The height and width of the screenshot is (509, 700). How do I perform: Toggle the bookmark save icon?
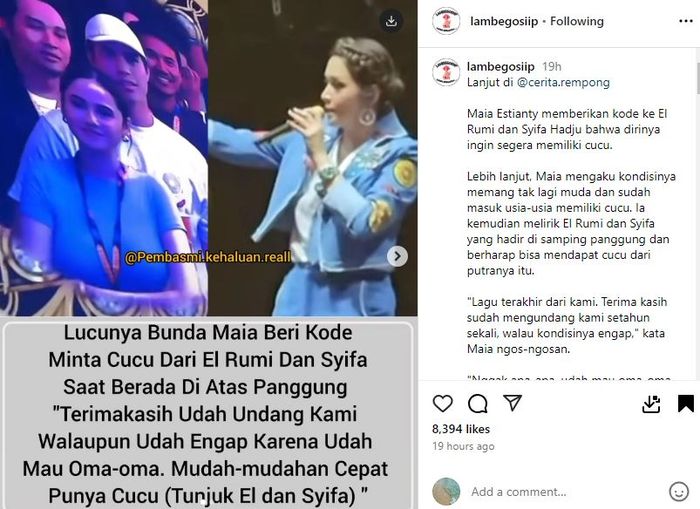686,403
